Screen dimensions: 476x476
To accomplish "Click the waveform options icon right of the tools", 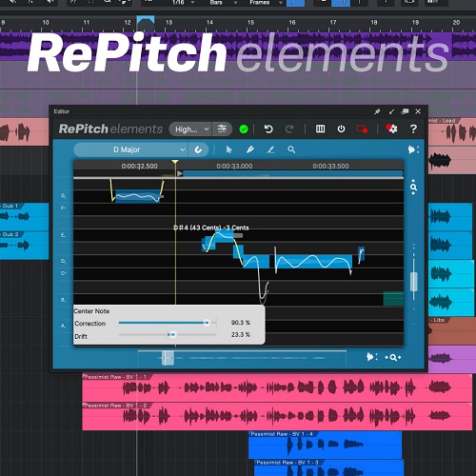I will (x=413, y=149).
